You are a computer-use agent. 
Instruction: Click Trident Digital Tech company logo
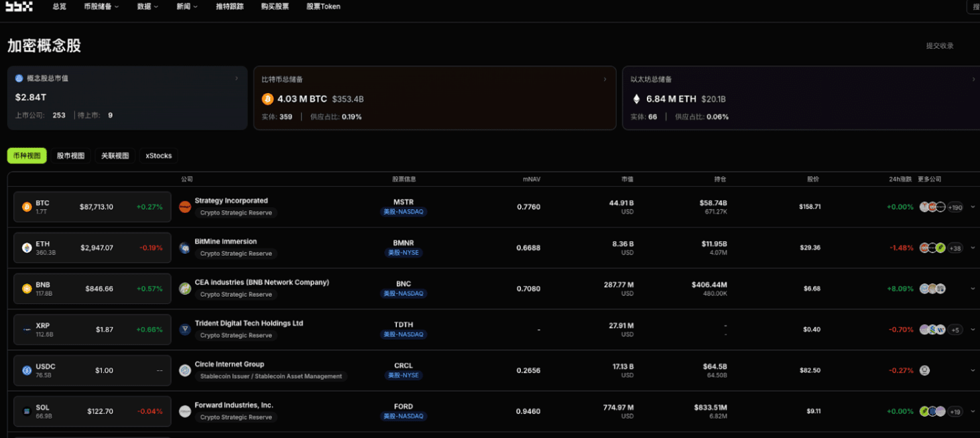(x=185, y=330)
